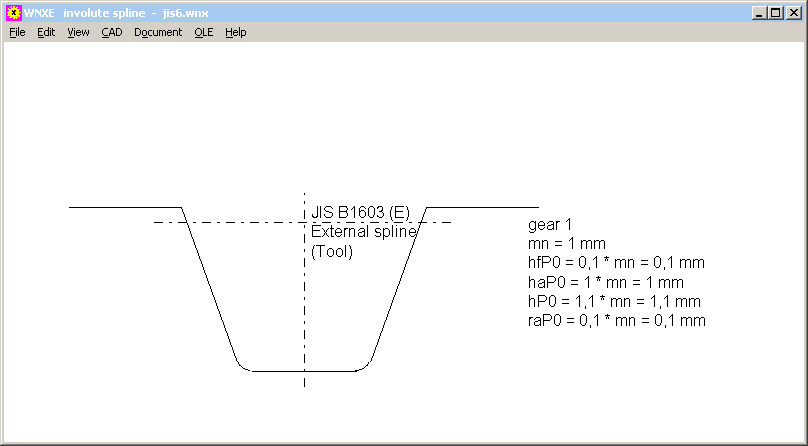Click the '(Tool)' text in drawing
This screenshot has height=446, width=808.
(332, 252)
